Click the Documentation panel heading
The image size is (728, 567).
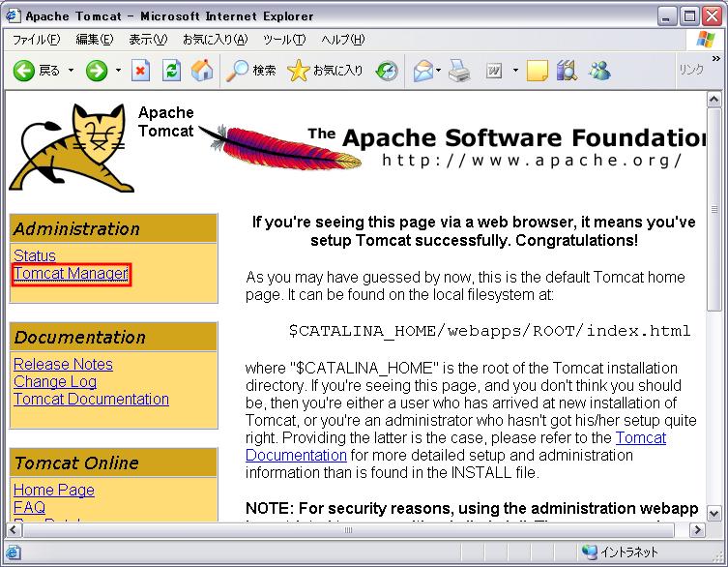point(113,337)
